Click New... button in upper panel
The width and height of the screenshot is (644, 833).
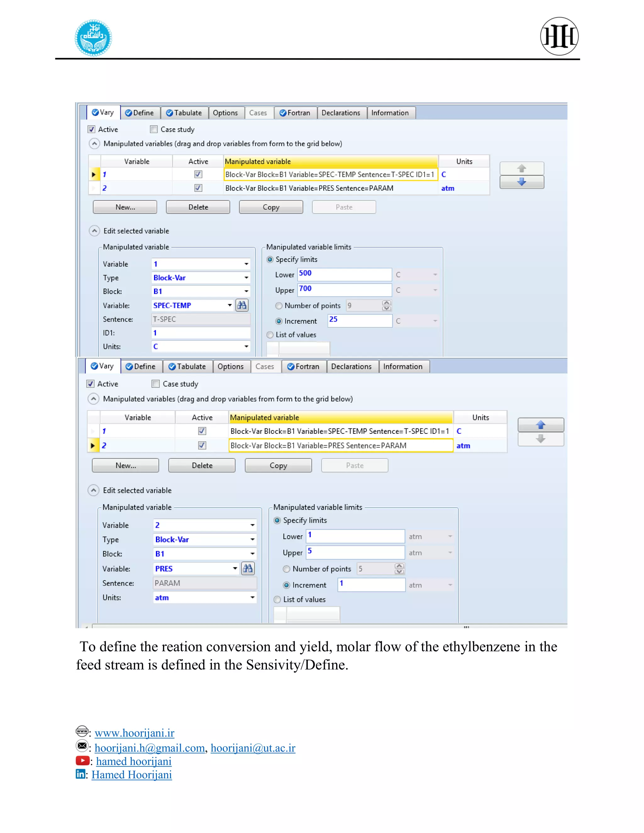tap(125, 207)
